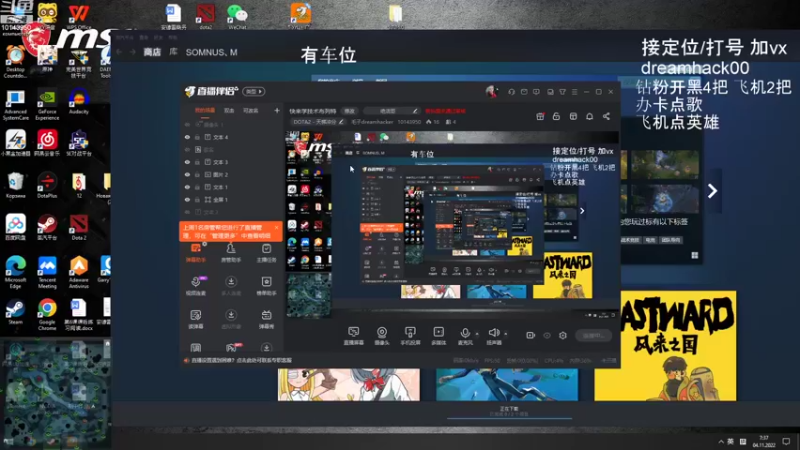Open stream settings gear icon
The image size is (800, 450).
(x=563, y=335)
